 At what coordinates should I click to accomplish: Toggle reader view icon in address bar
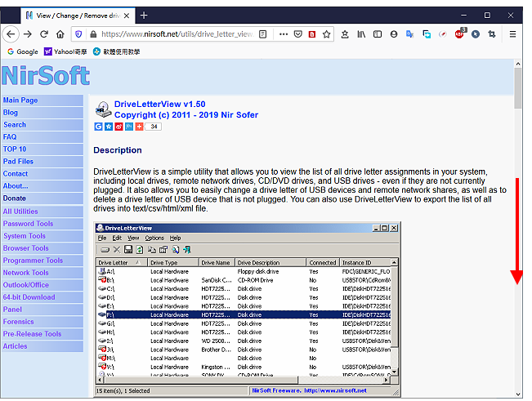tap(263, 34)
